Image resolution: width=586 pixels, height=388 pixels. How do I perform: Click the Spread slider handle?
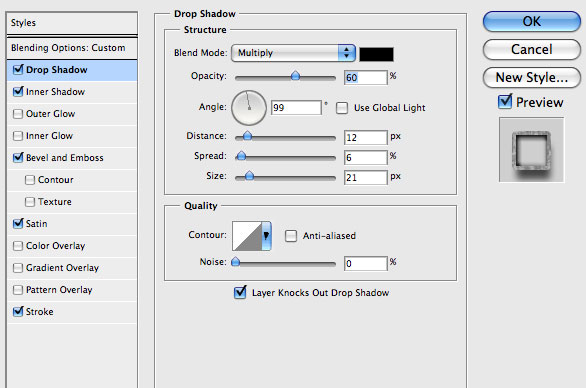pos(241,155)
